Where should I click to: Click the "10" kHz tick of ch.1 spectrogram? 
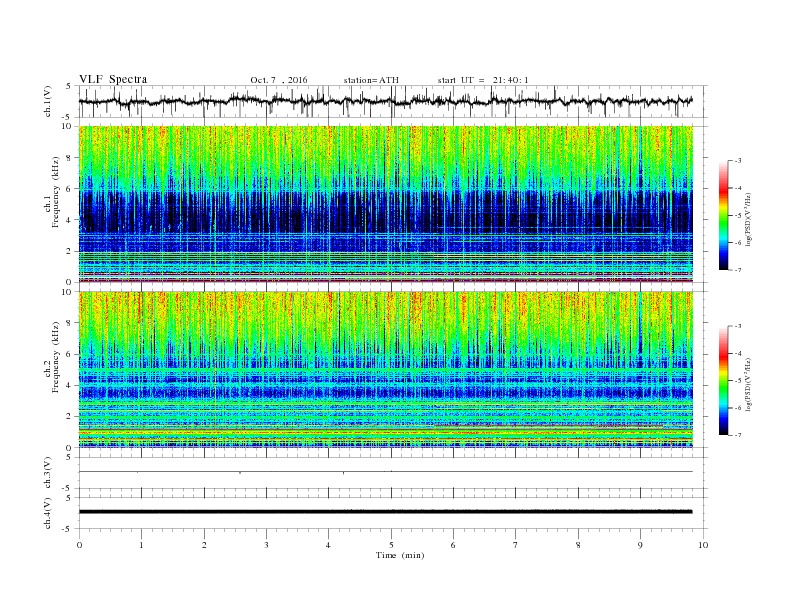(67, 126)
